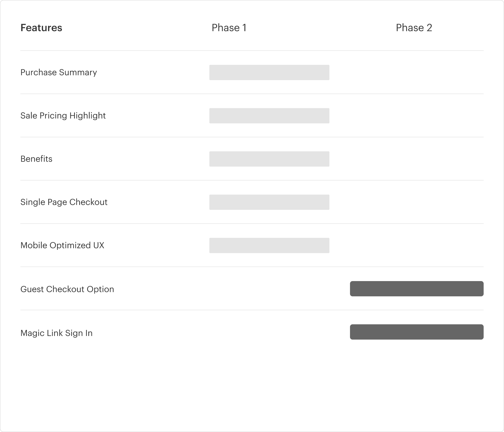The width and height of the screenshot is (504, 432).
Task: Select the Benefits Phase 1 bar
Action: click(x=269, y=159)
